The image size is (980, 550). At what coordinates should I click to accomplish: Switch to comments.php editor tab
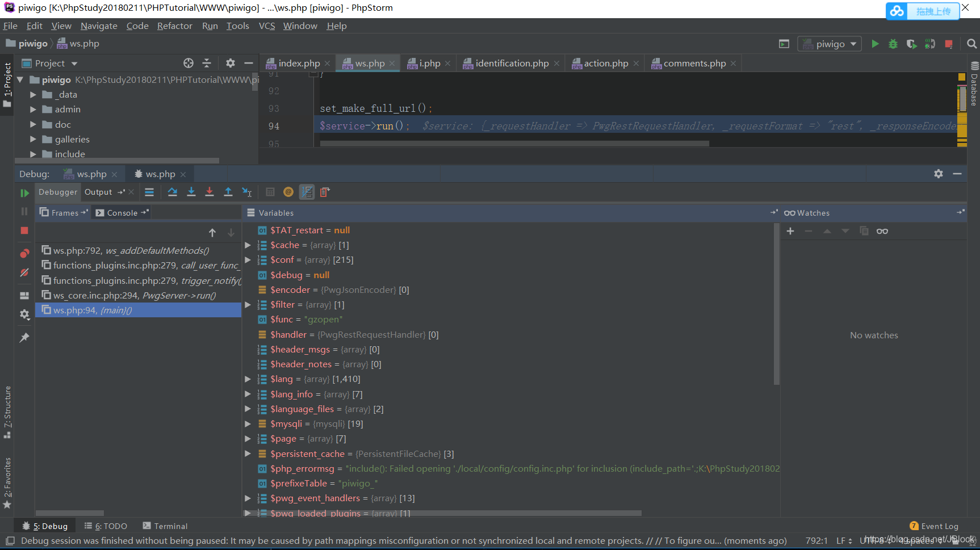tap(694, 64)
